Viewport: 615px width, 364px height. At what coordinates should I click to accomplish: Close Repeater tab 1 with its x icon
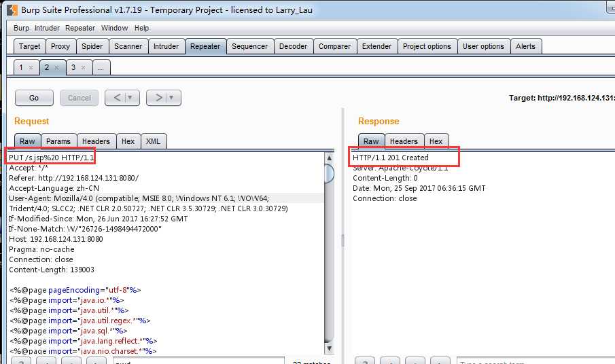point(31,67)
